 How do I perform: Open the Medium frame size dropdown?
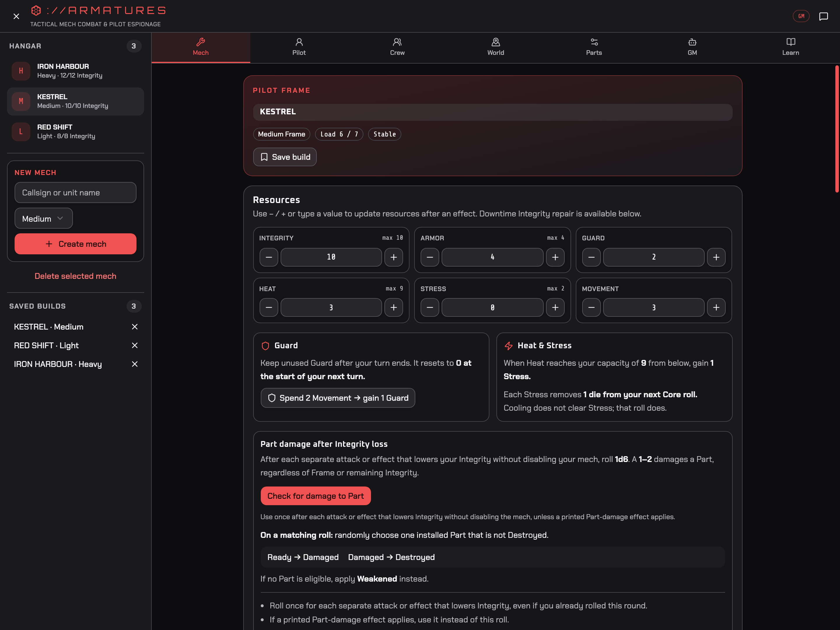coord(44,218)
